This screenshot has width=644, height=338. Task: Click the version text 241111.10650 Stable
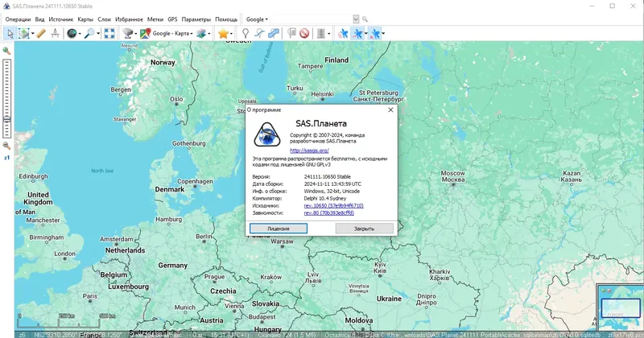(x=328, y=176)
